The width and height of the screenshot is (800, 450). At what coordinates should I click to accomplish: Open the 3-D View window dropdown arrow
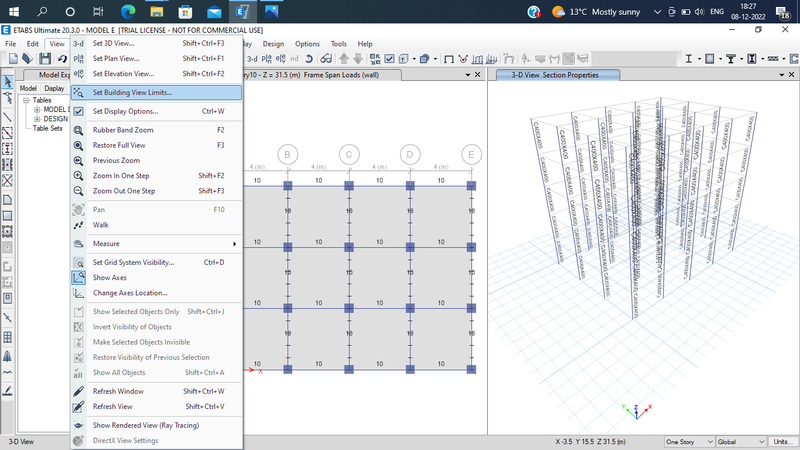tap(782, 75)
